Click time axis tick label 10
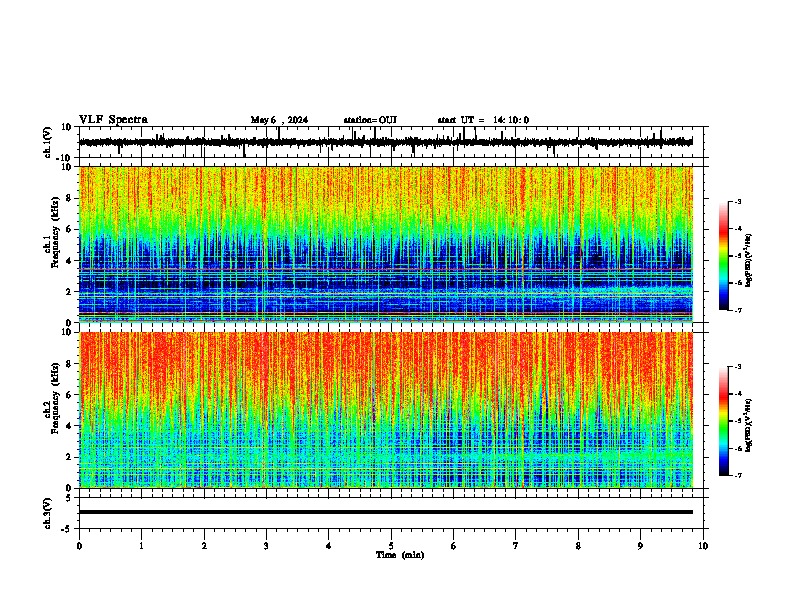The height and width of the screenshot is (612, 792). 703,546
